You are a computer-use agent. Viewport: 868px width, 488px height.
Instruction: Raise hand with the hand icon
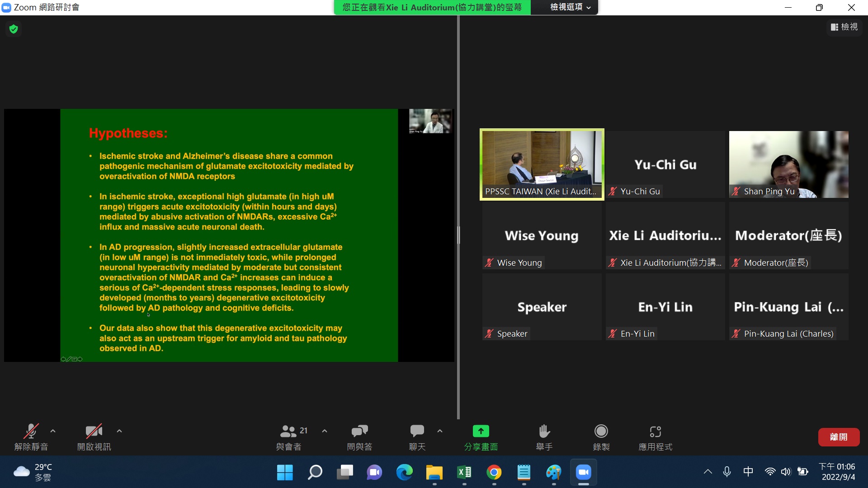coord(544,432)
